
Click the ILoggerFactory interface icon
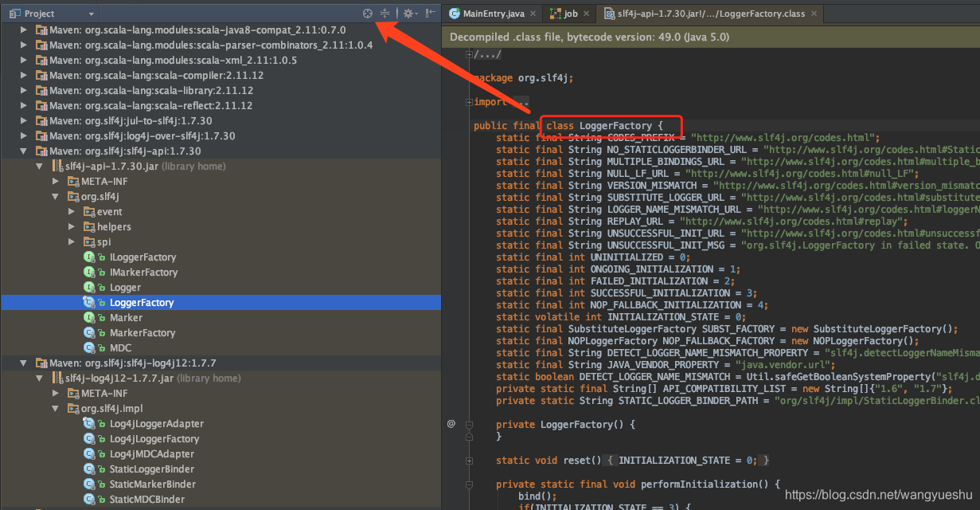pos(88,257)
